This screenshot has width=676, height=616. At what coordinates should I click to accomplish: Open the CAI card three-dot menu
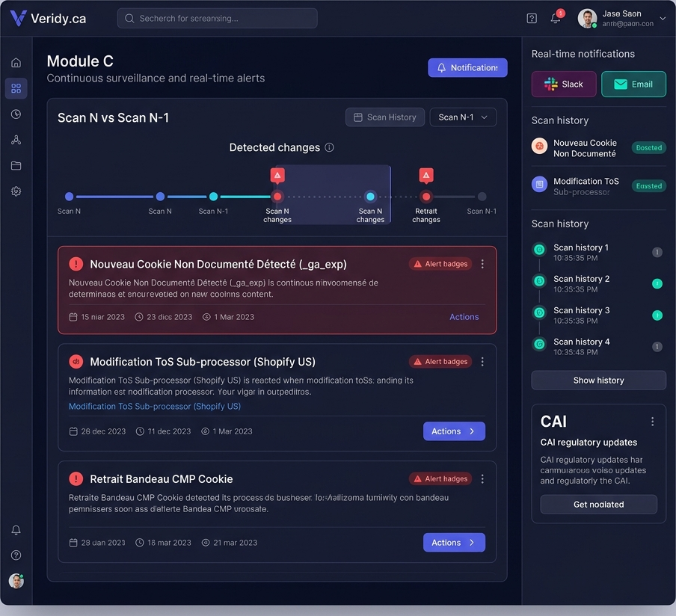click(652, 422)
